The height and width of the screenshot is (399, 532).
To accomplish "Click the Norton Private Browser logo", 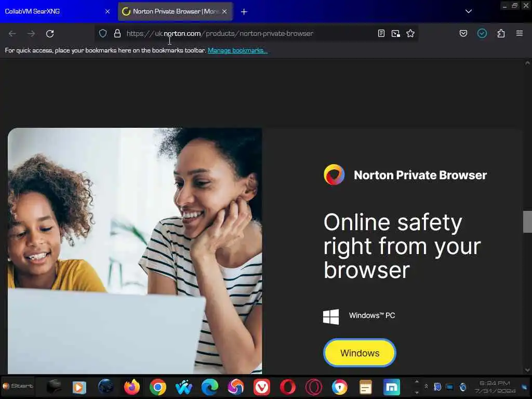I will pos(334,175).
